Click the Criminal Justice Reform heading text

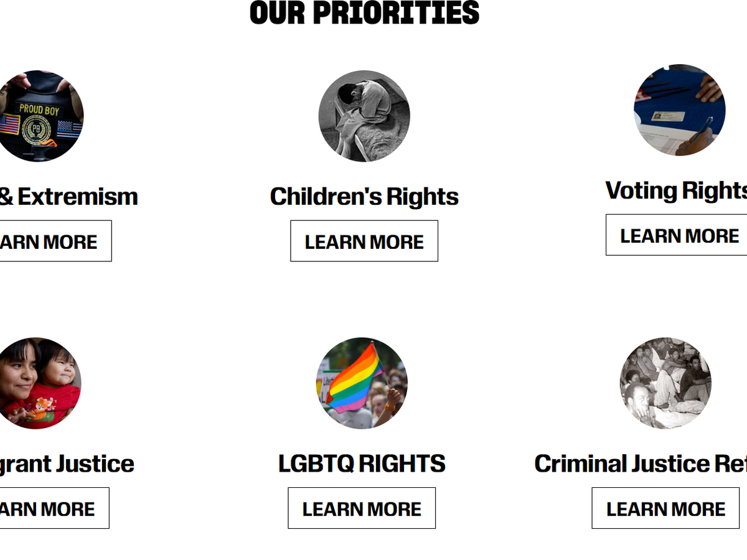click(640, 464)
